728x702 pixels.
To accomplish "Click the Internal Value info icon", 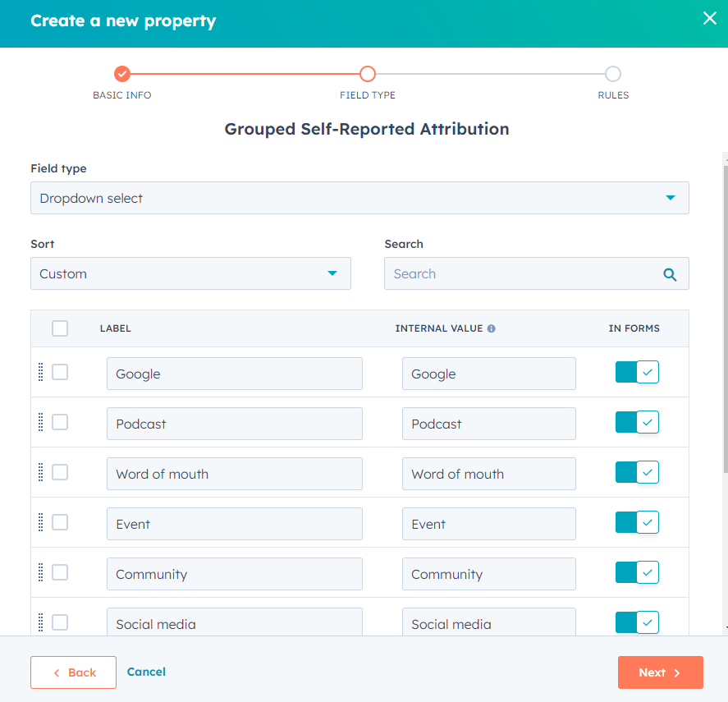I will pos(491,328).
